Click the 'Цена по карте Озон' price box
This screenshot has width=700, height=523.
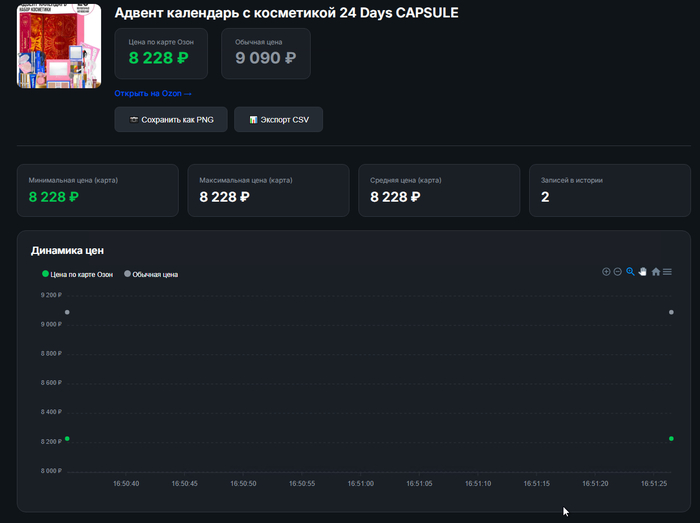click(161, 53)
